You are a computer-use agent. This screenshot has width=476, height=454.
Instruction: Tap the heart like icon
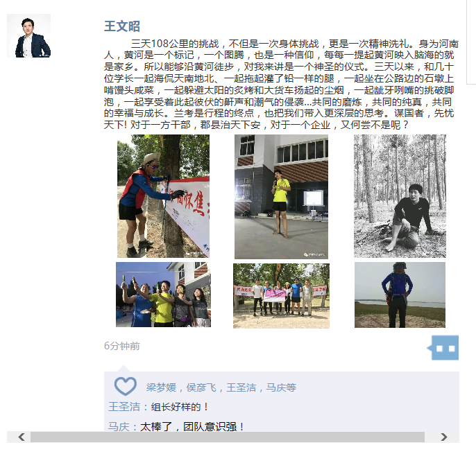pyautogui.click(x=125, y=386)
